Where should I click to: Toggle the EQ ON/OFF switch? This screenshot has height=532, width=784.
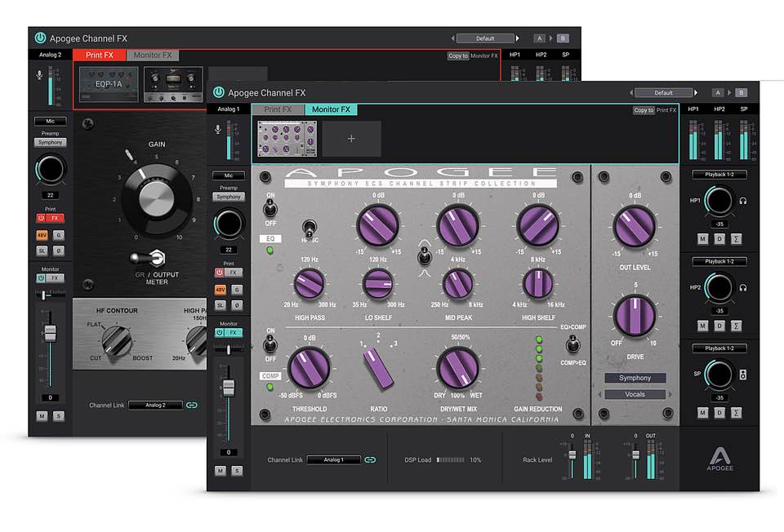click(x=270, y=208)
